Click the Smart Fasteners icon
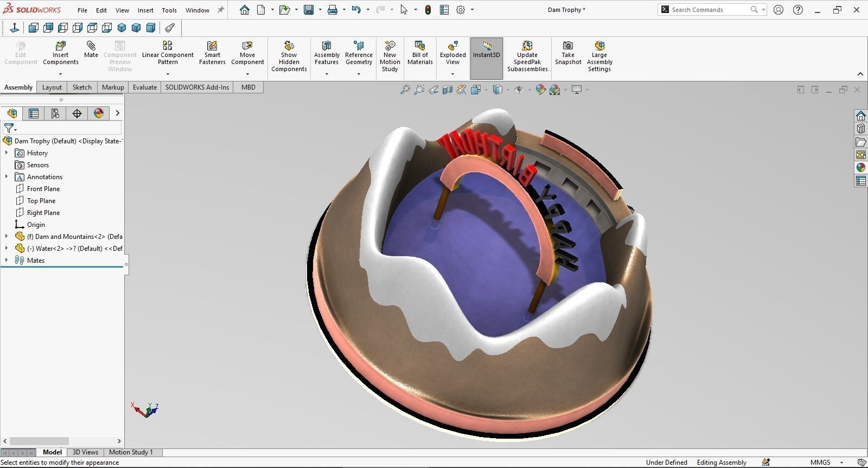 point(212,46)
